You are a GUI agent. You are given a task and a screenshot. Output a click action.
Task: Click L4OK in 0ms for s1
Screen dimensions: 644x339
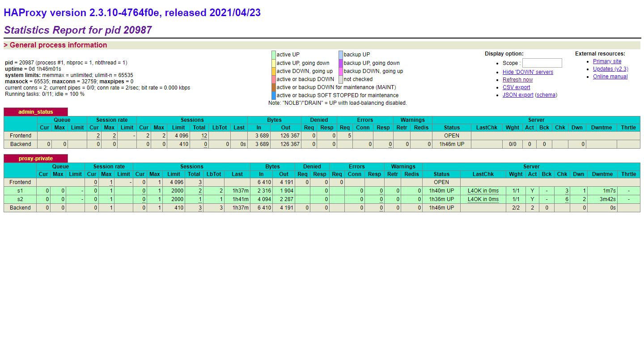click(483, 191)
